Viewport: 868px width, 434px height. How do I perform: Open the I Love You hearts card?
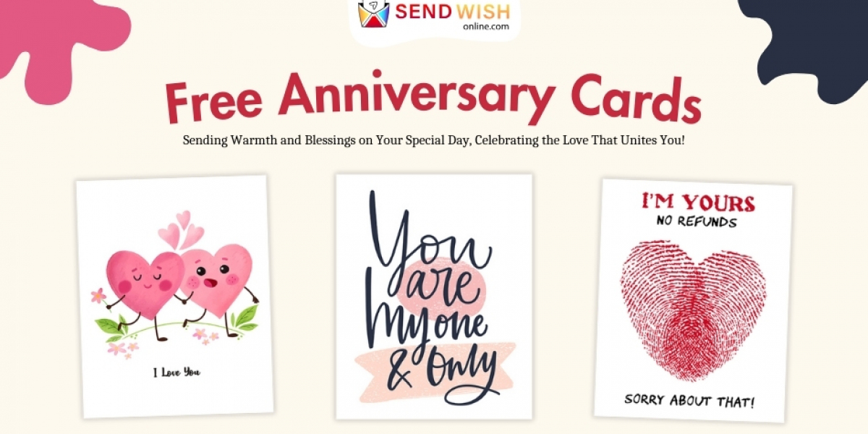pyautogui.click(x=174, y=297)
